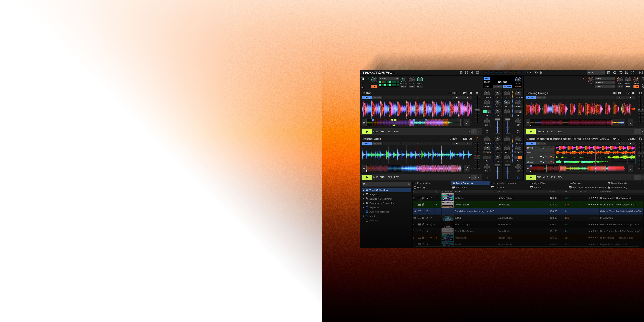Toggle the fullscreen icon in the header
Image resolution: width=644 pixels, height=322 pixels.
pos(633,72)
